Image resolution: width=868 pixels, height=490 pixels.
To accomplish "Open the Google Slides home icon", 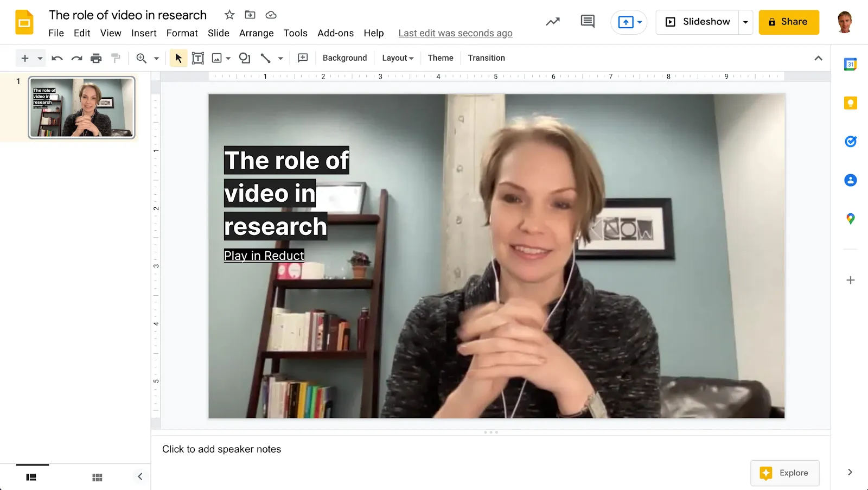I will 24,22.
